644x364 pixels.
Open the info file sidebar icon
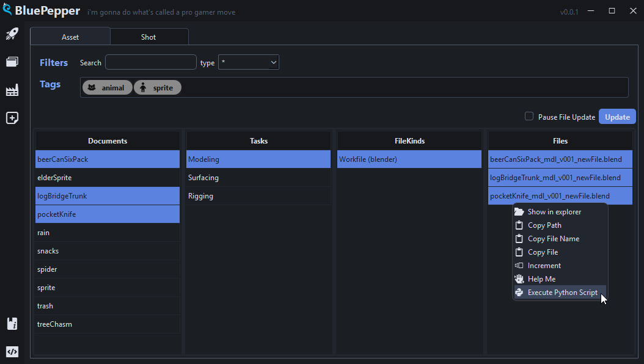coord(12,324)
